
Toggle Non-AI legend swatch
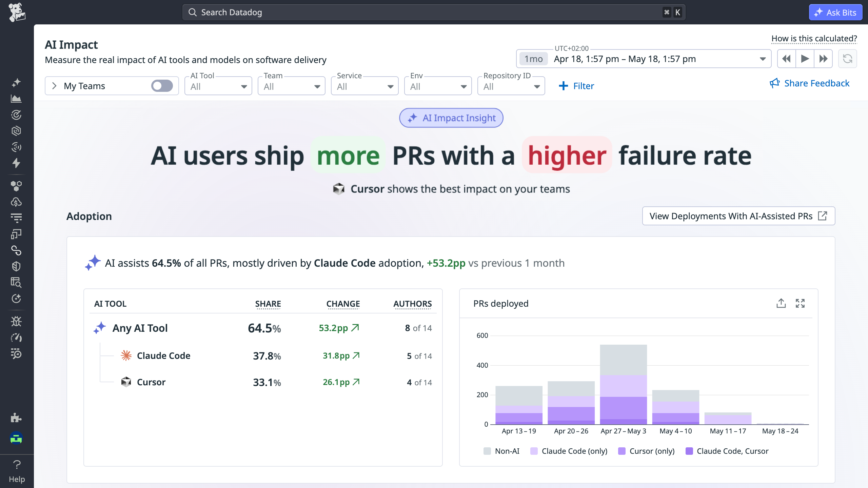coord(487,451)
